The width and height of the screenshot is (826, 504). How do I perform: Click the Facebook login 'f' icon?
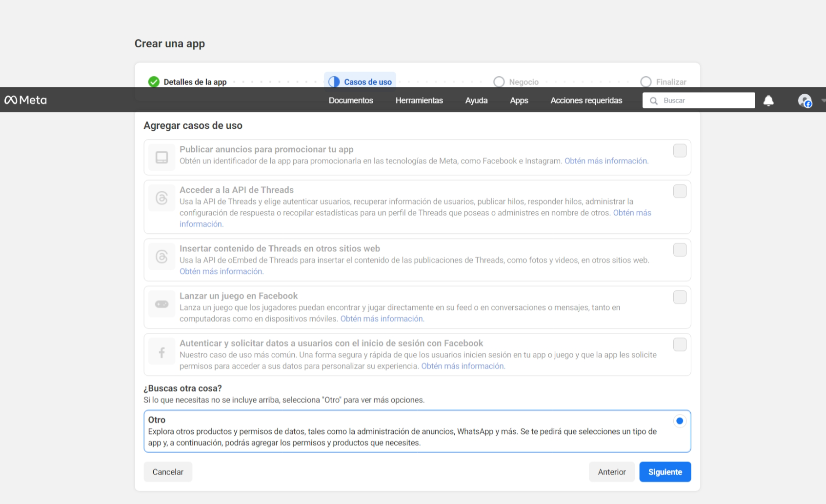[x=161, y=352]
